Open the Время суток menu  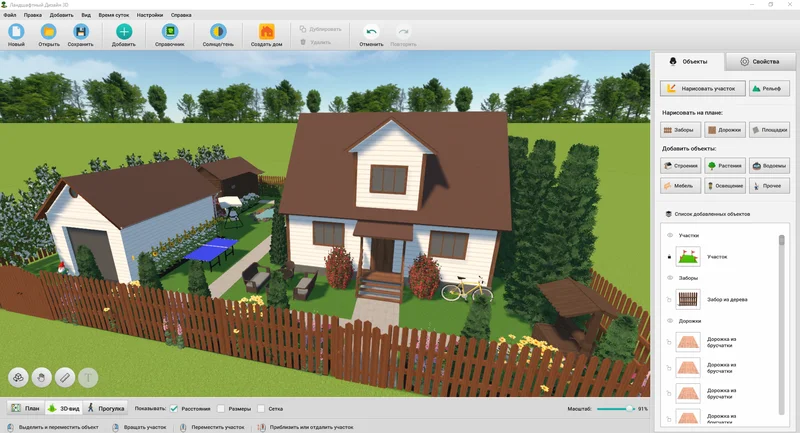[114, 15]
